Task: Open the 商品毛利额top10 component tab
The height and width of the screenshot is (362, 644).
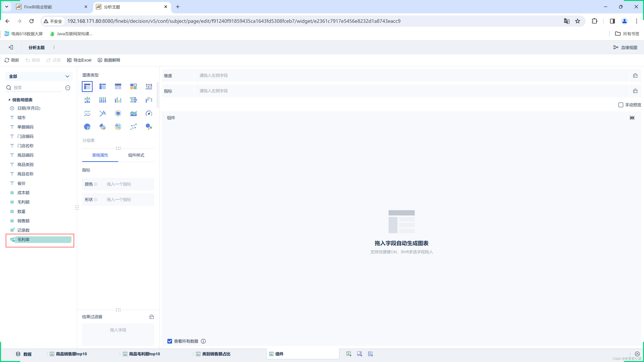Action: pos(142,354)
